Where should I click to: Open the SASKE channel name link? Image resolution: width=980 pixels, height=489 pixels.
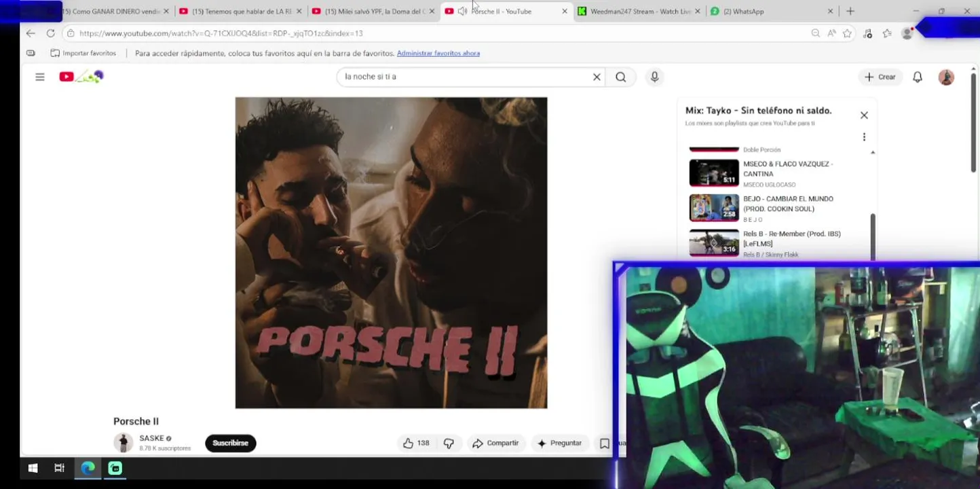tap(152, 438)
